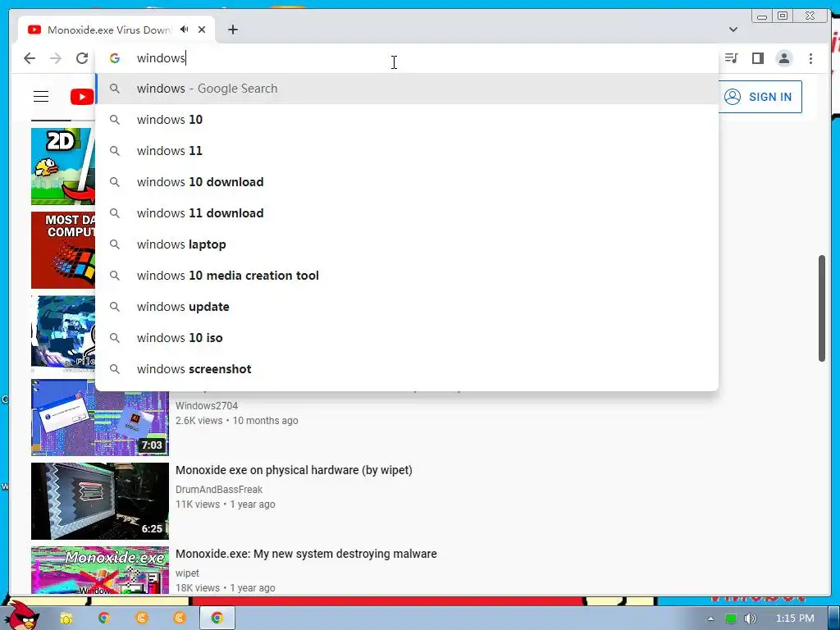This screenshot has height=630, width=840.
Task: Open the first orange C taskbar icon
Action: tap(141, 618)
